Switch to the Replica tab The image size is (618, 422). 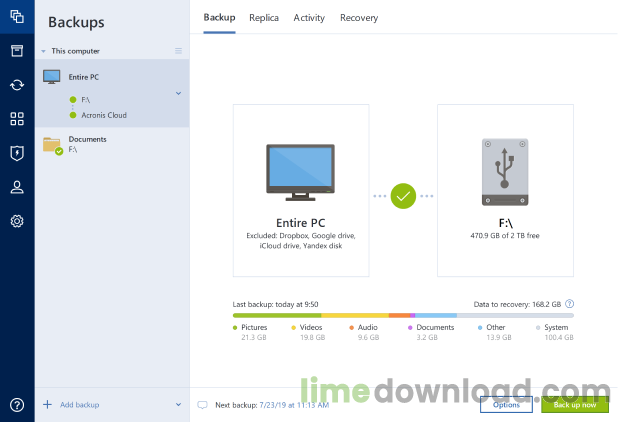pyautogui.click(x=264, y=18)
